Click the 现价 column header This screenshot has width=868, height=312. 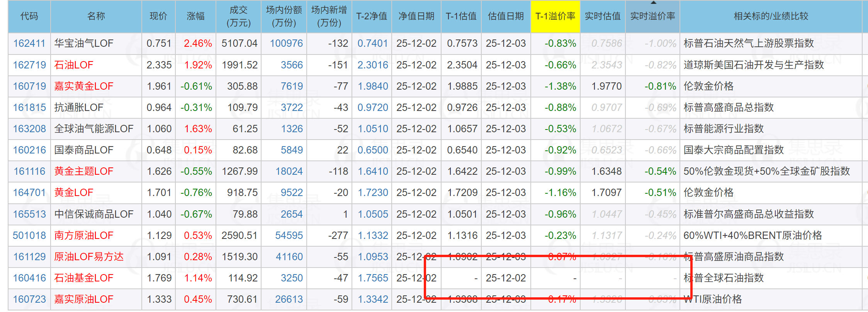(x=158, y=16)
